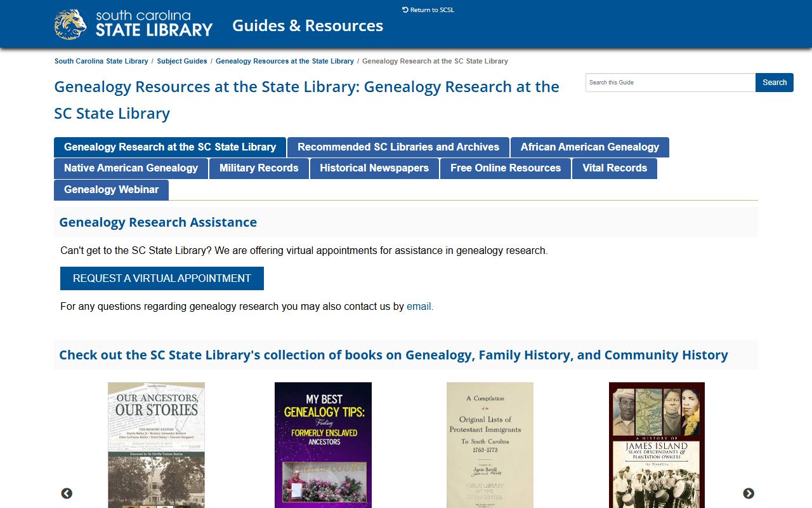Open Genealogy Resources at the State Library breadcrumb
The height and width of the screenshot is (508, 812).
(285, 61)
